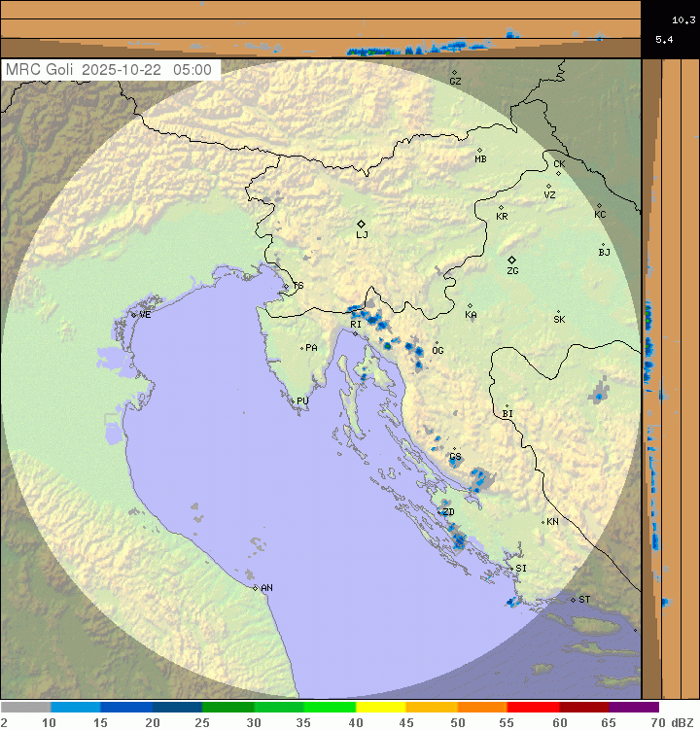Click the Bihać (BI) marker
The width and height of the screenshot is (700, 730).
pos(507,406)
